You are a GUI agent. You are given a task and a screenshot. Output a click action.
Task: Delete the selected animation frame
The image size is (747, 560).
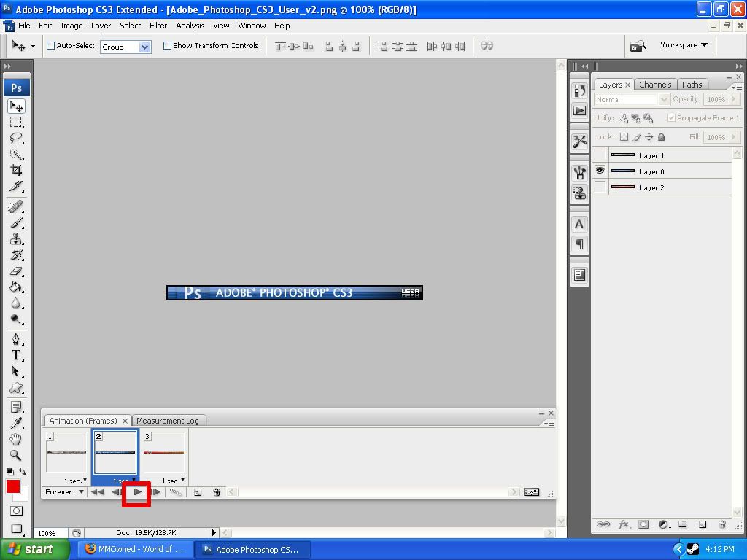[x=217, y=492]
